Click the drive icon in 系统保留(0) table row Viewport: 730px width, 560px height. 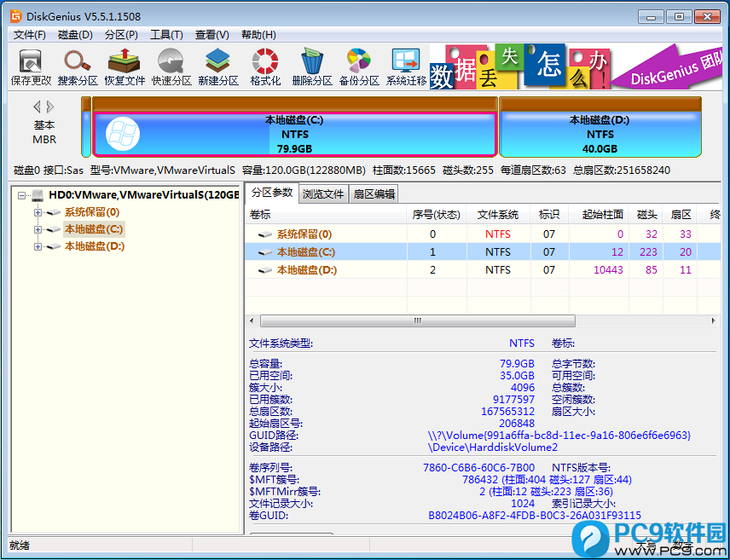pos(265,234)
